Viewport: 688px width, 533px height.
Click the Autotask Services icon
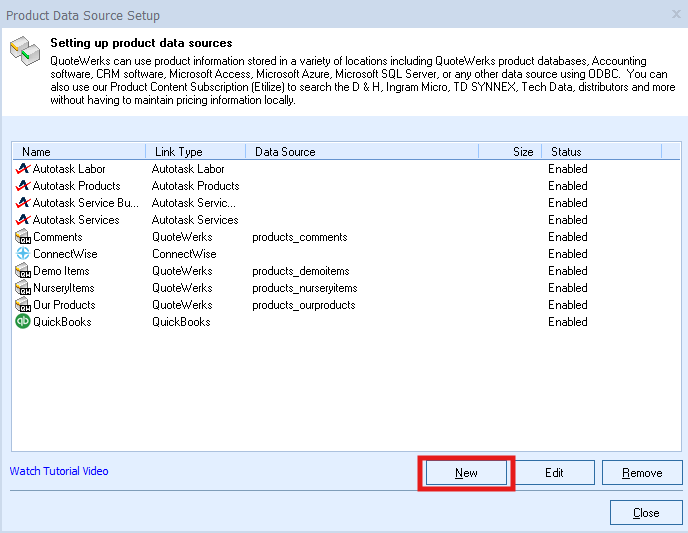tap(24, 220)
